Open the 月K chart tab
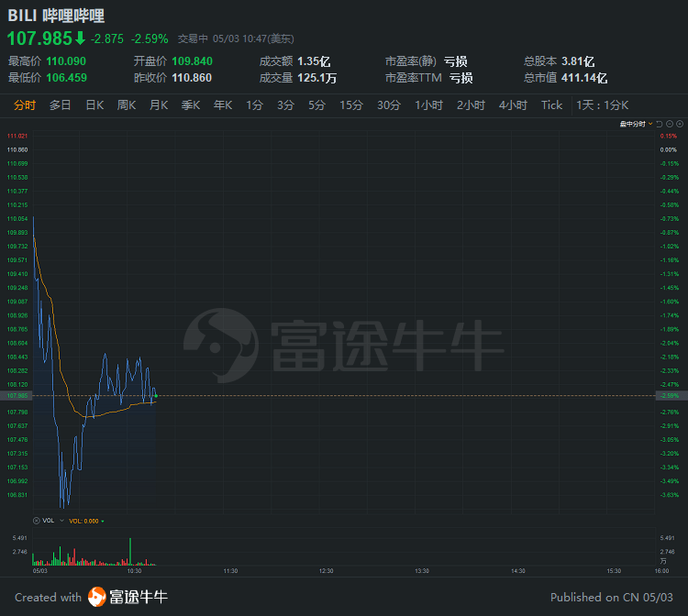This screenshot has width=688, height=616. point(159,105)
